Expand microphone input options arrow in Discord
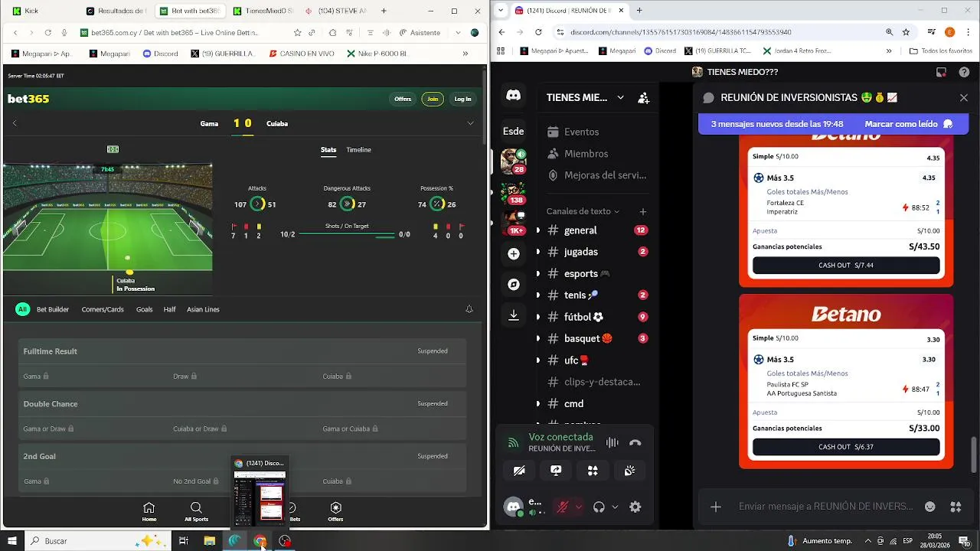 click(578, 507)
